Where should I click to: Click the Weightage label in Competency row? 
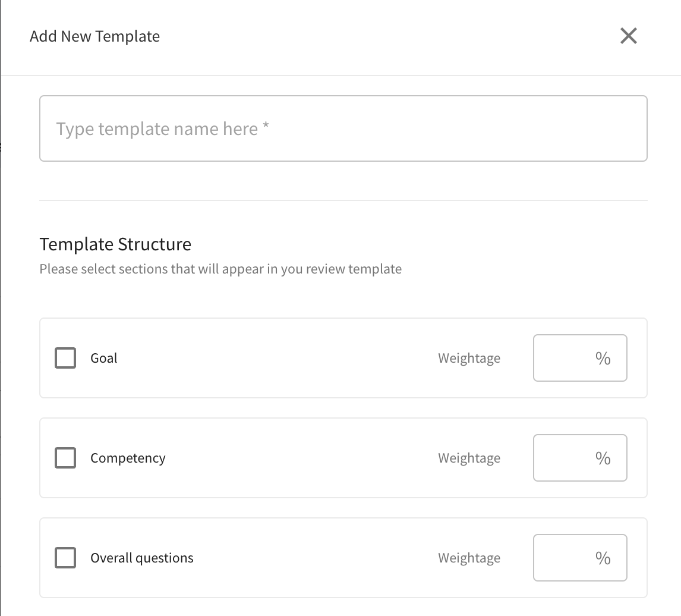coord(469,458)
